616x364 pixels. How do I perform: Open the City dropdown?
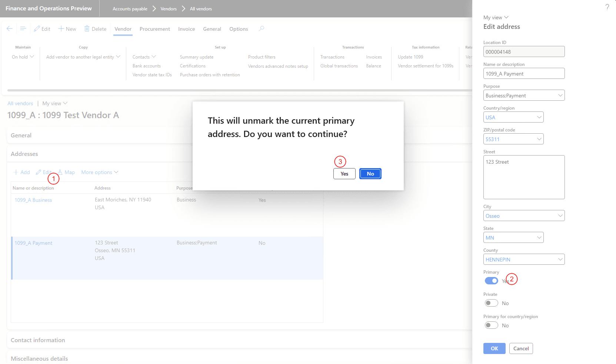[560, 216]
